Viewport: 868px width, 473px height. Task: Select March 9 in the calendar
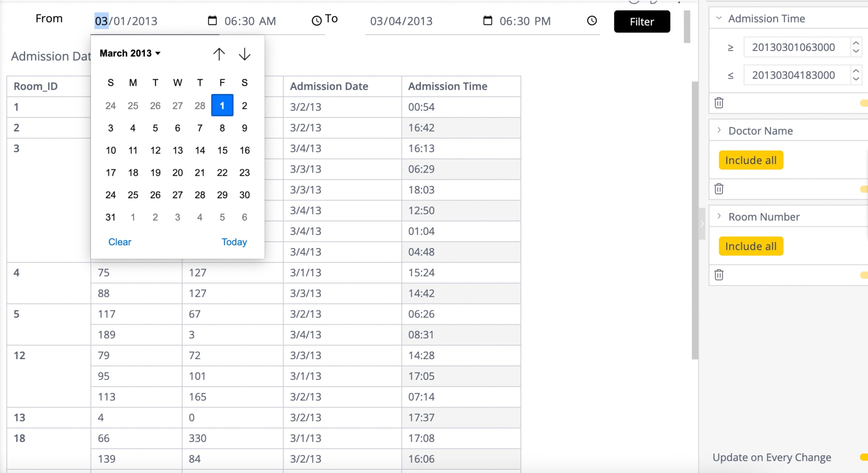pyautogui.click(x=245, y=128)
